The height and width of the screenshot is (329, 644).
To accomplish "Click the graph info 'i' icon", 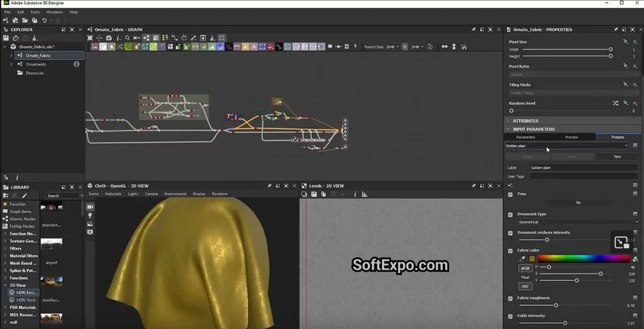I will [x=118, y=38].
